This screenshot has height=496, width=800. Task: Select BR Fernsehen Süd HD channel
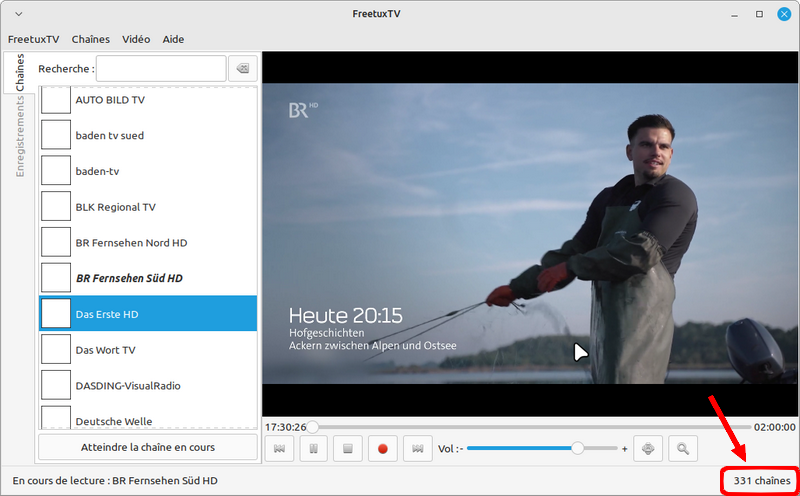pos(148,279)
